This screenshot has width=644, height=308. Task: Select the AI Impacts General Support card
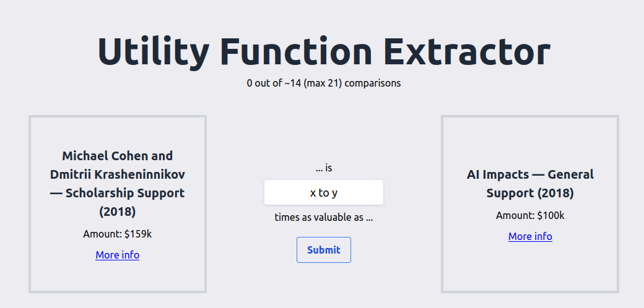pos(530,204)
